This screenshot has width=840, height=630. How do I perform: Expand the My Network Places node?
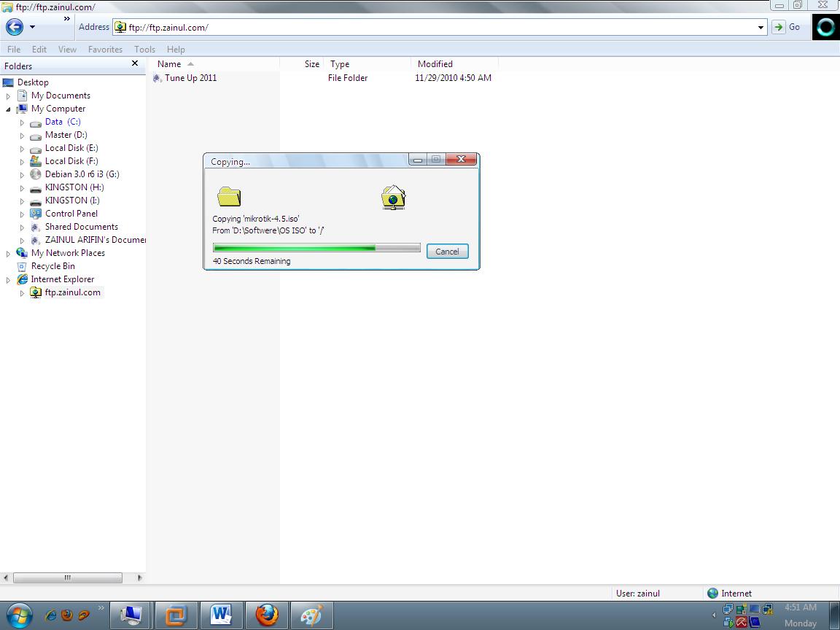[8, 254]
